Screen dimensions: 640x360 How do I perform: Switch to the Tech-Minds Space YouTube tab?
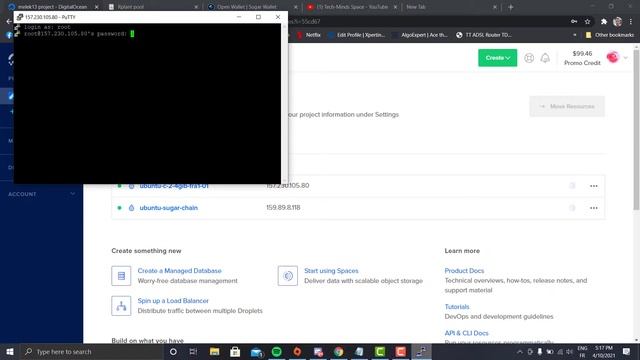click(x=351, y=7)
